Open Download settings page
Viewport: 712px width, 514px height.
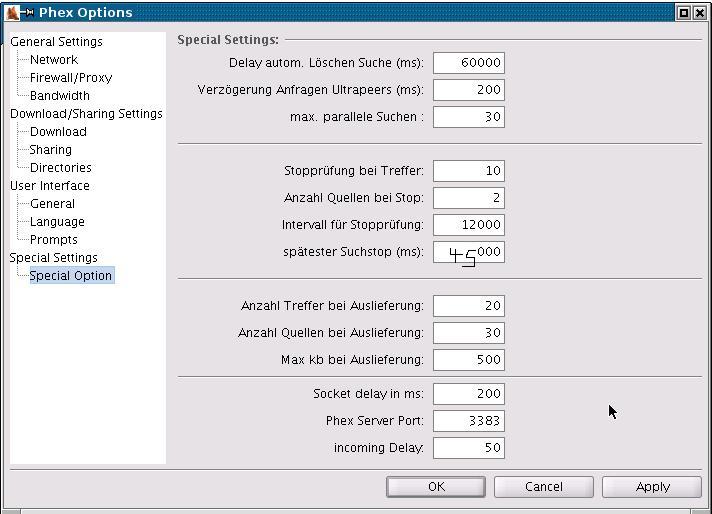tap(58, 132)
